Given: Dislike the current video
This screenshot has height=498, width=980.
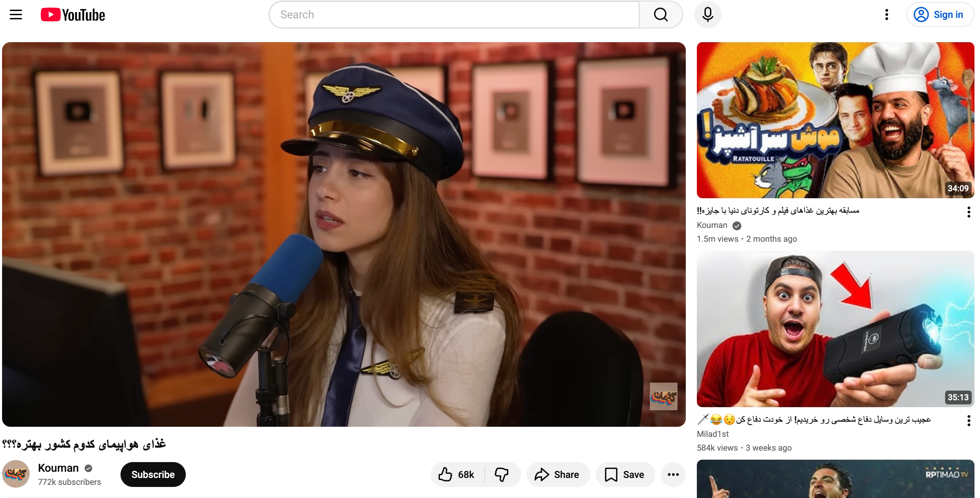Looking at the screenshot, I should (x=502, y=475).
